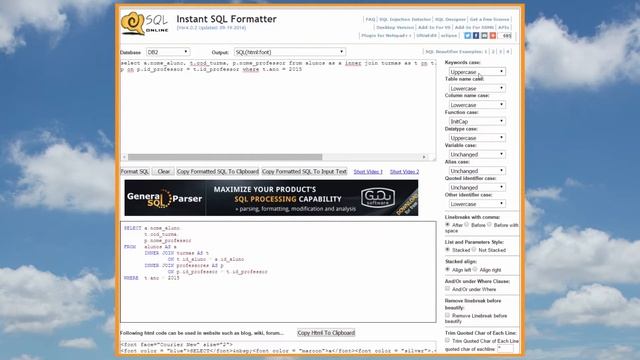This screenshot has width=640, height=360.
Task: Open the Add In For VS link
Action: click(434, 27)
